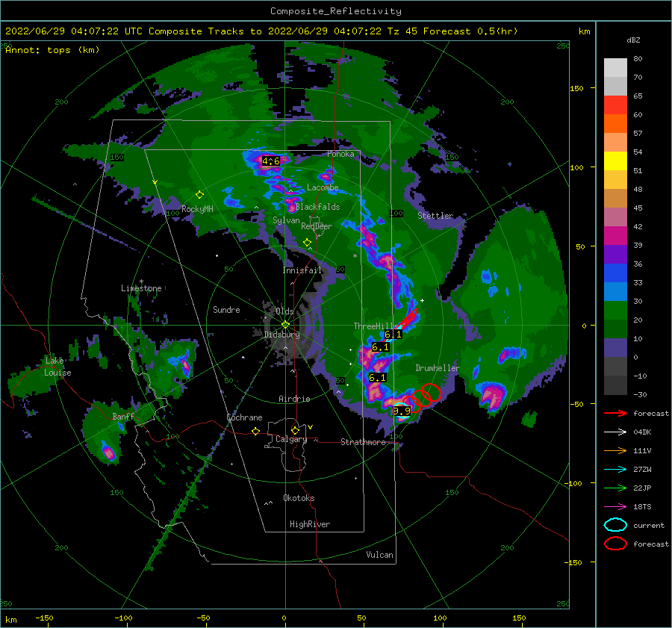Select the yellow 54 dBZ color swatch
The height and width of the screenshot is (628, 672).
click(615, 161)
